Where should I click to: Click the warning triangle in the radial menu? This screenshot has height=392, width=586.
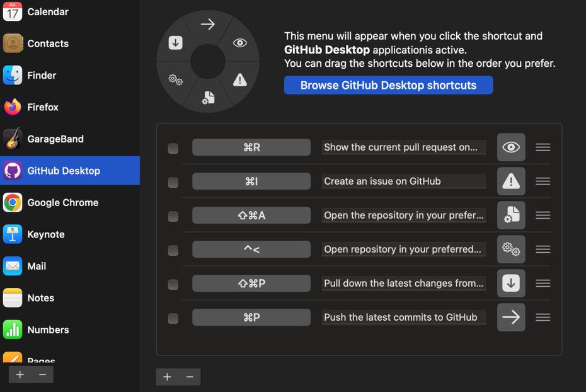(239, 79)
